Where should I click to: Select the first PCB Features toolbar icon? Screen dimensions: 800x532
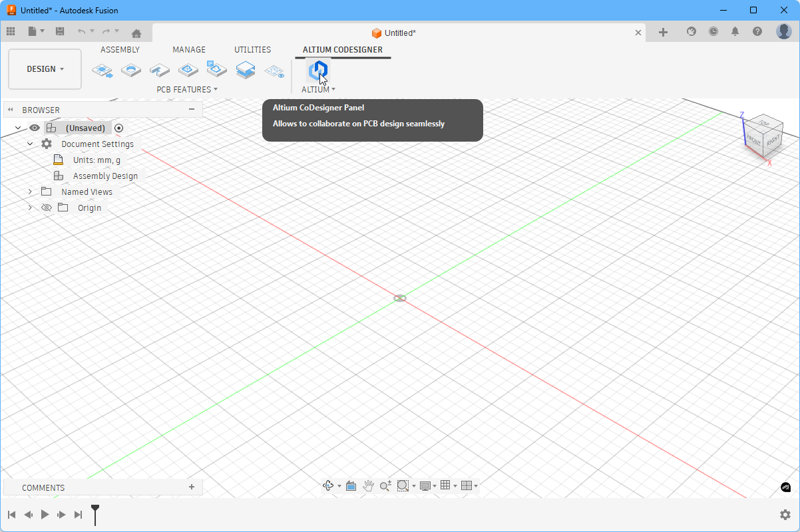point(102,70)
